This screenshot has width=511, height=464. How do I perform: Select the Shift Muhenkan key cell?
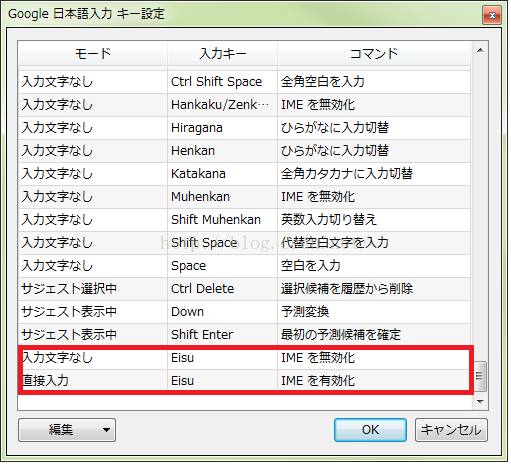point(223,220)
